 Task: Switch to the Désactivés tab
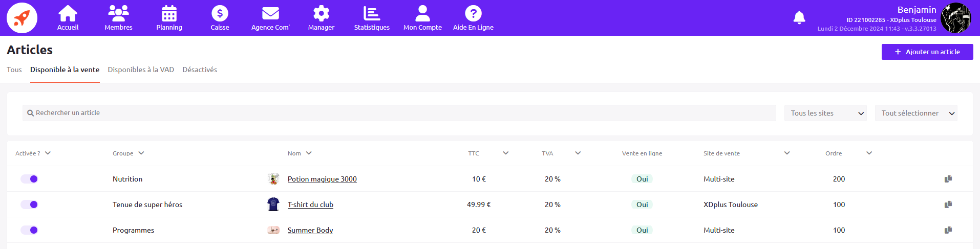pos(200,70)
